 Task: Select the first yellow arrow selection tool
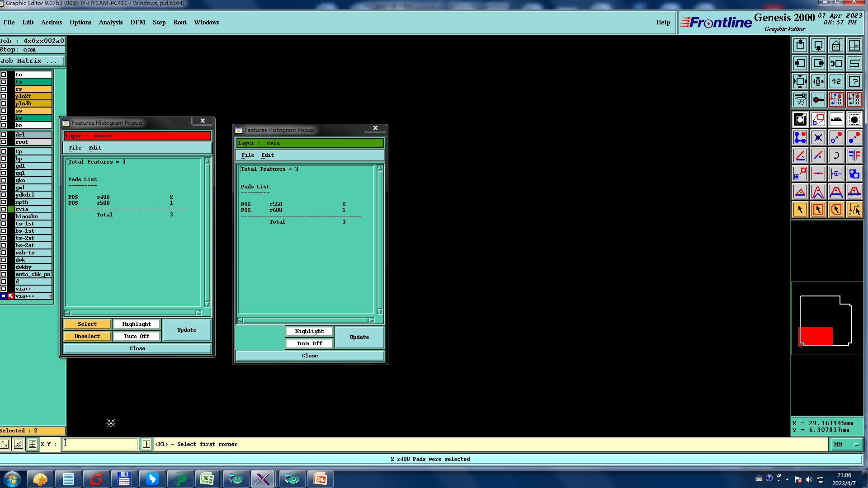800,210
